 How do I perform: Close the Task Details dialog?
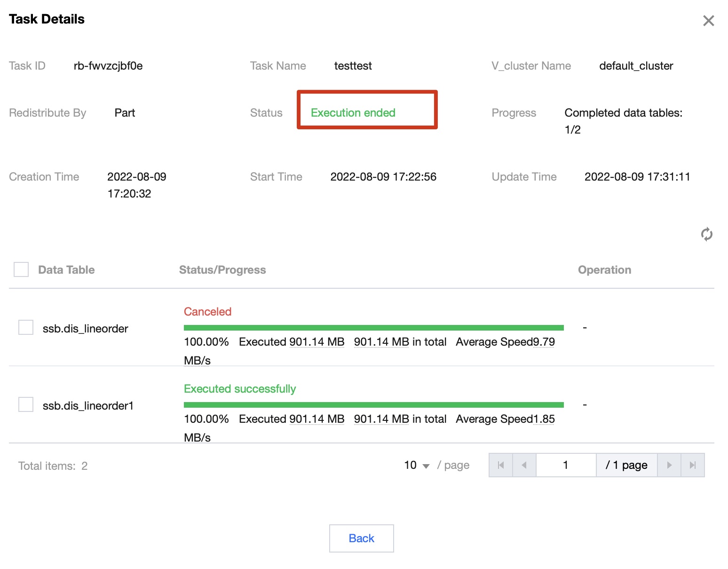point(708,21)
